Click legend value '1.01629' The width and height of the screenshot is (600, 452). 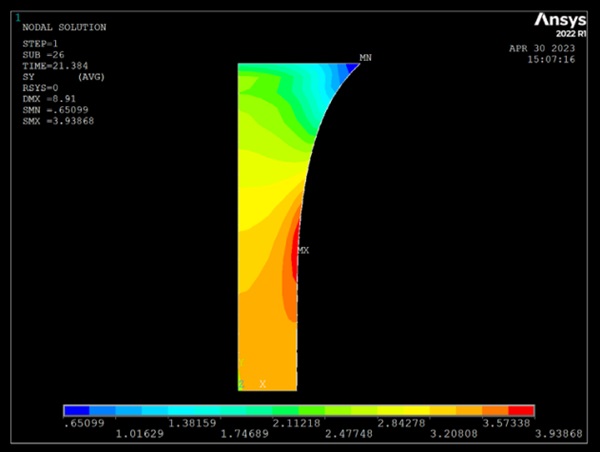click(140, 434)
